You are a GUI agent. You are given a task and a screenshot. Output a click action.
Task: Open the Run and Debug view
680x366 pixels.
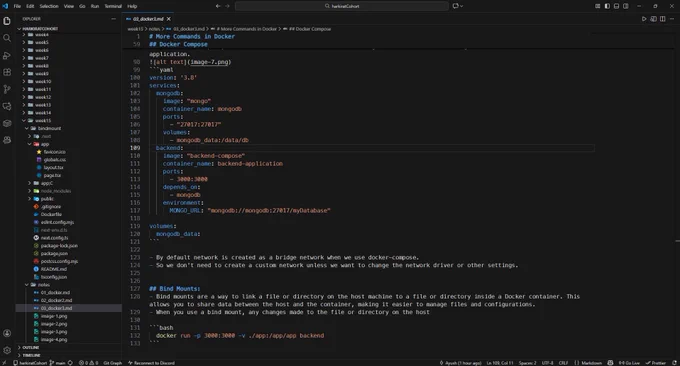7,56
